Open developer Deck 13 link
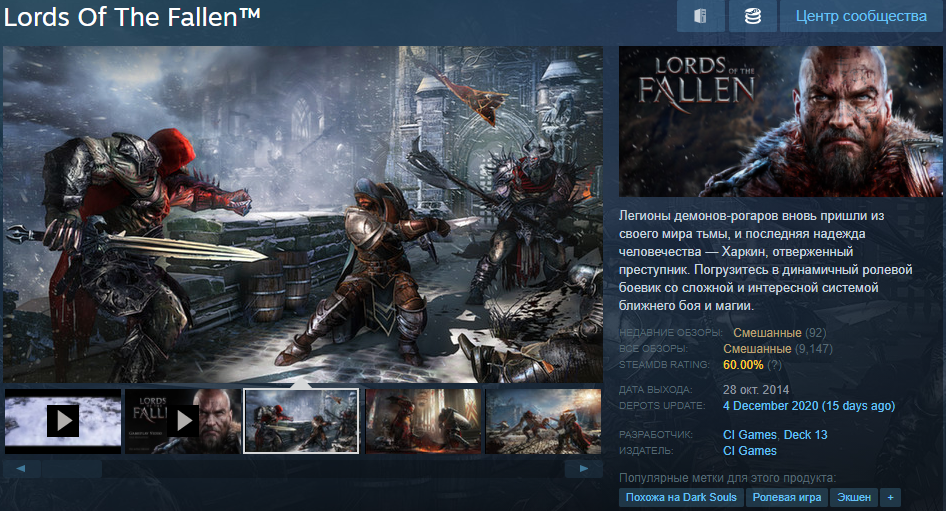946x511 pixels. point(805,434)
